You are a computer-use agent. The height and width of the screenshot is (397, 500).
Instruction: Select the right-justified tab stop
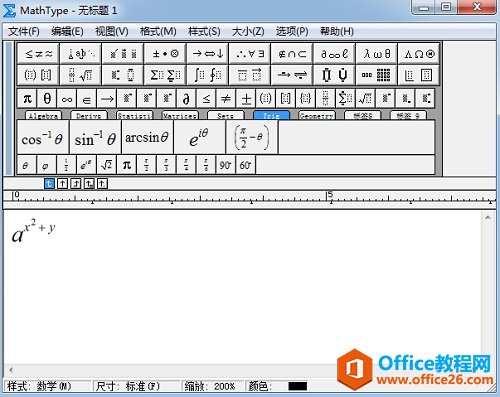(x=76, y=183)
